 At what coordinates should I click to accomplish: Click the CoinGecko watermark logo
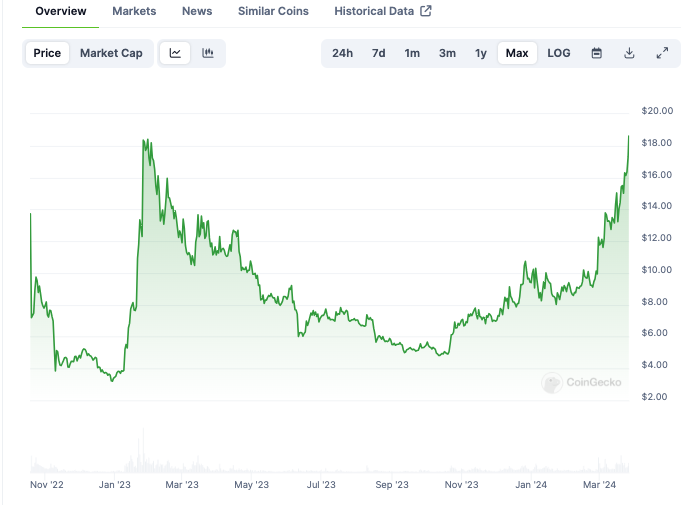[x=581, y=382]
